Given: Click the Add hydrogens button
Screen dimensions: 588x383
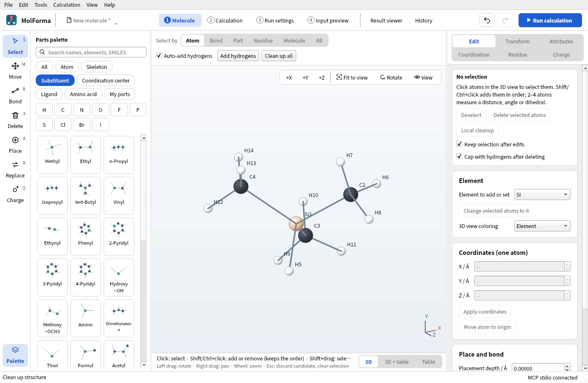Looking at the screenshot, I should (238, 56).
